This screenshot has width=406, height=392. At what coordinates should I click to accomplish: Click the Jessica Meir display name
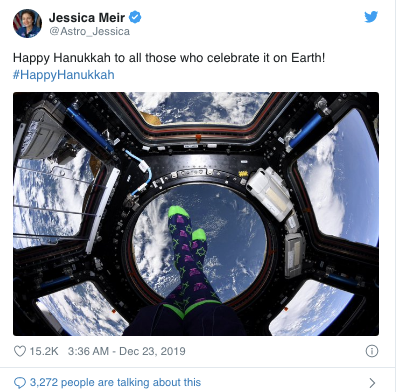(x=87, y=17)
